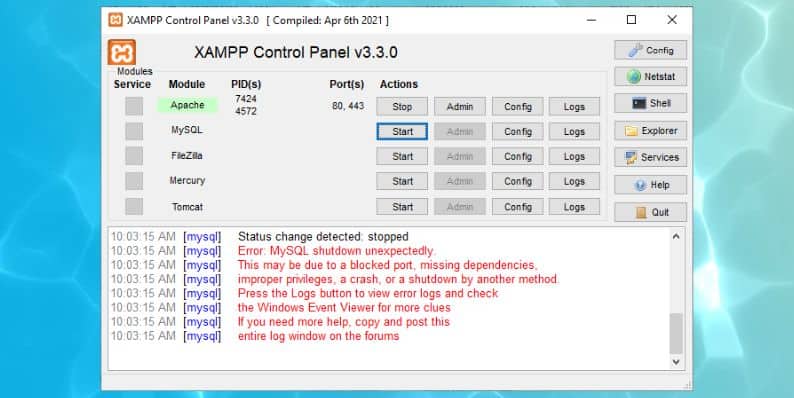View FileZilla Logs
The image size is (794, 398).
pyautogui.click(x=574, y=156)
